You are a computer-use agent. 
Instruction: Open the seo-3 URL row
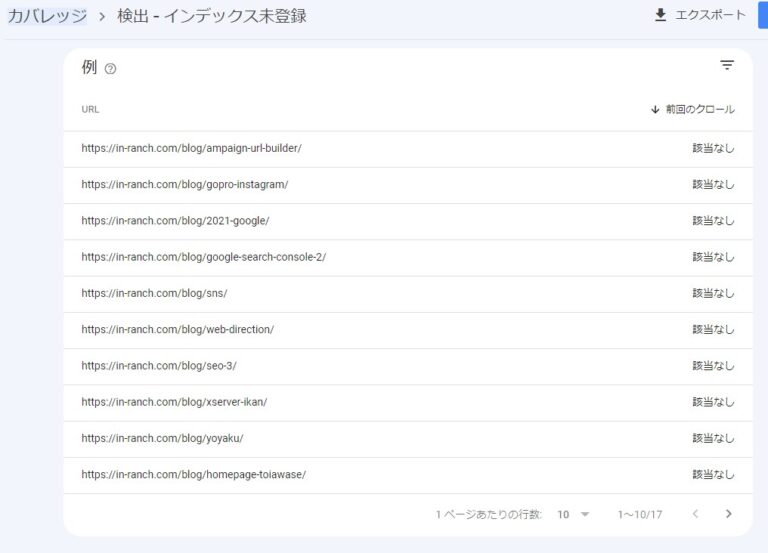tap(159, 366)
